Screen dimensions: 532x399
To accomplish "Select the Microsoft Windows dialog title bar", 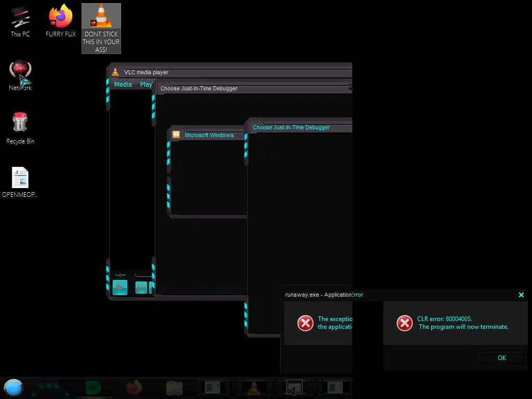I will click(209, 135).
